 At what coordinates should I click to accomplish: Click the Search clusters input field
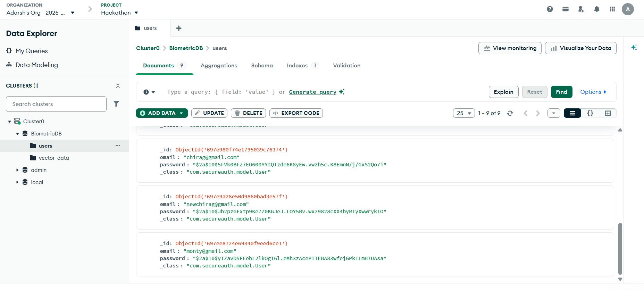tap(56, 104)
